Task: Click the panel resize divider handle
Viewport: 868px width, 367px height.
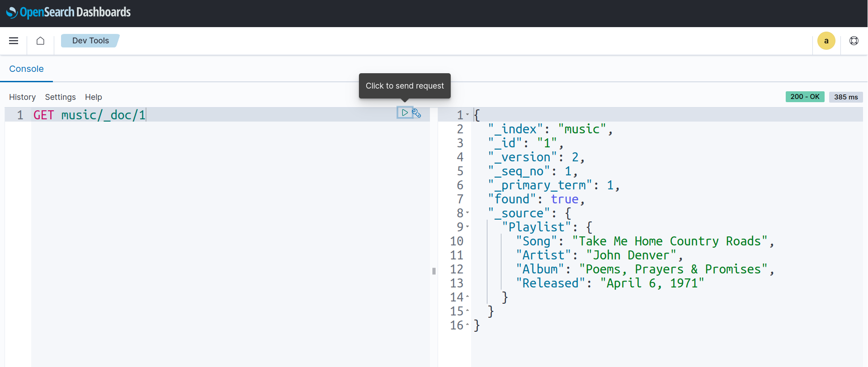Action: click(x=434, y=271)
